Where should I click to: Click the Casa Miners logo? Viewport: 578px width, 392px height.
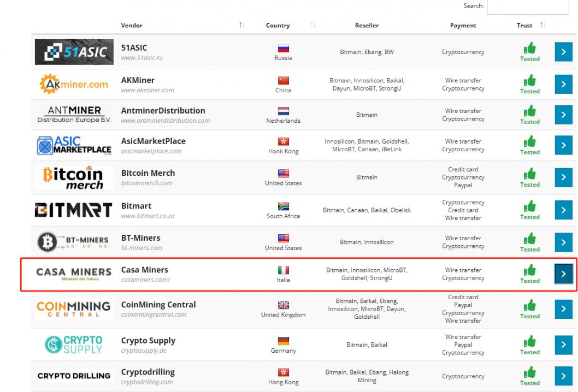(x=73, y=273)
